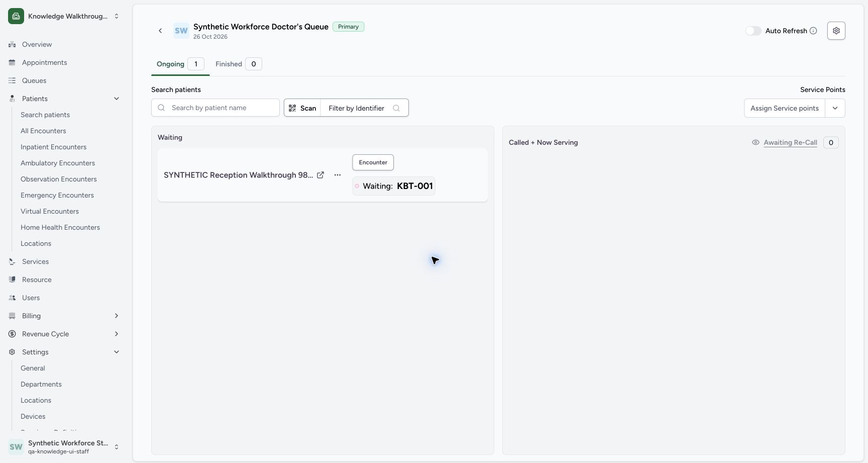Click the Encounter button
868x463 pixels.
click(373, 162)
